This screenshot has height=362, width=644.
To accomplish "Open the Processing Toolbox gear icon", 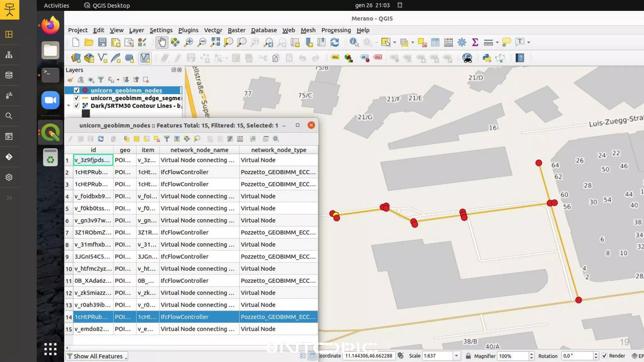I will click(x=462, y=42).
